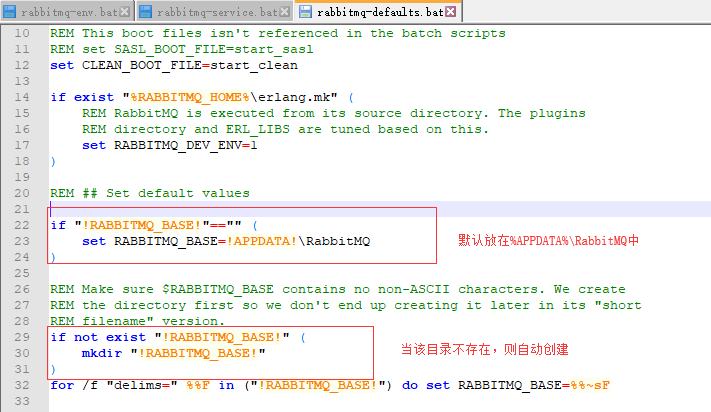Click 'mkdir' command on line 30
The image size is (711, 412).
(x=102, y=354)
